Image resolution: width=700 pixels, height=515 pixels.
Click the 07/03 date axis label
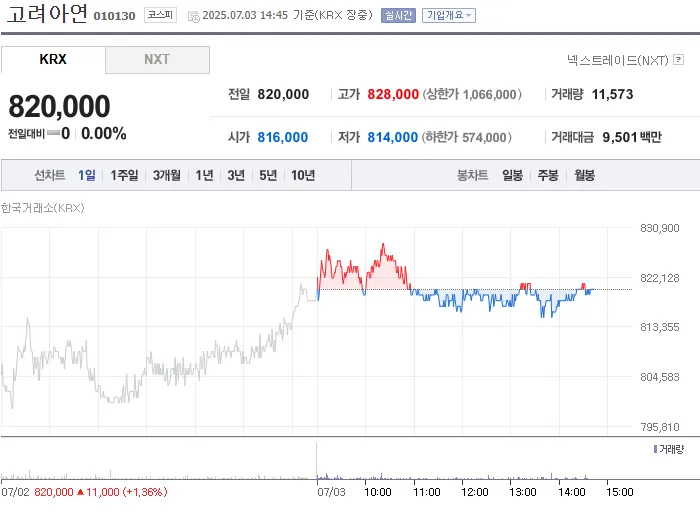pyautogui.click(x=331, y=492)
